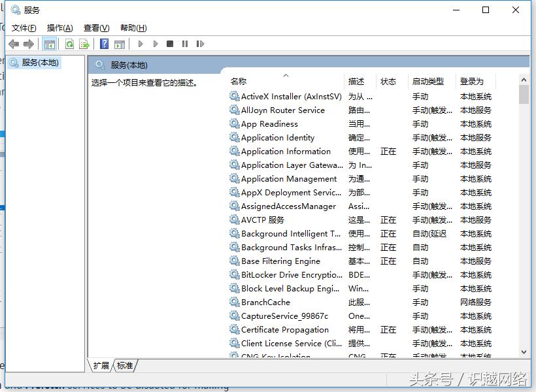Restart the service using the restart icon
536x392 pixels.
[200, 43]
